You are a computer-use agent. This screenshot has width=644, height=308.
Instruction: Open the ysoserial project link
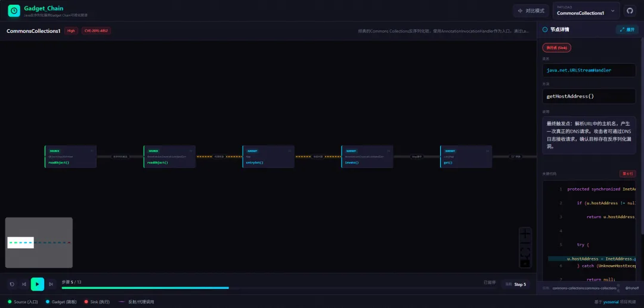coord(611,302)
